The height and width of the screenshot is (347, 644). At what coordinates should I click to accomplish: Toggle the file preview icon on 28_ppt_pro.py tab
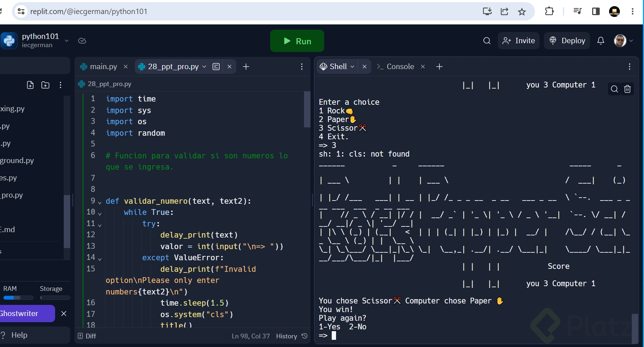click(x=216, y=67)
